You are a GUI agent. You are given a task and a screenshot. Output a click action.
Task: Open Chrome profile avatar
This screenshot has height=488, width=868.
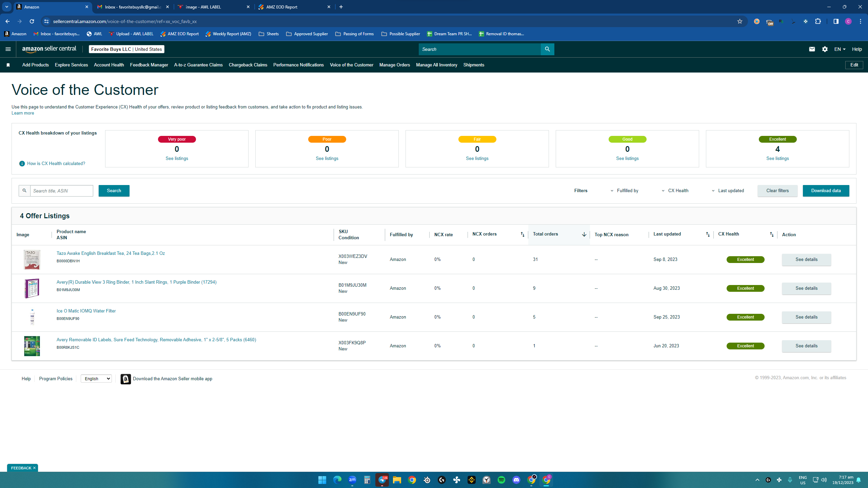click(x=848, y=21)
